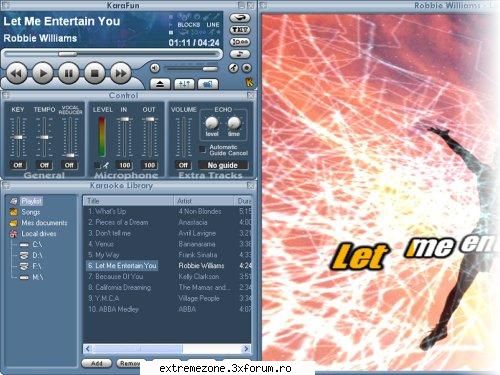Pause the current song

[x=69, y=73]
